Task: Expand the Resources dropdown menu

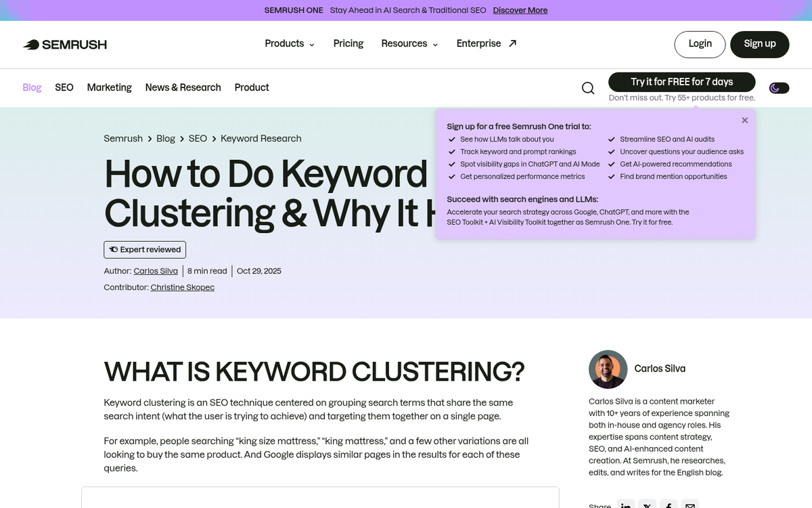Action: 409,44
